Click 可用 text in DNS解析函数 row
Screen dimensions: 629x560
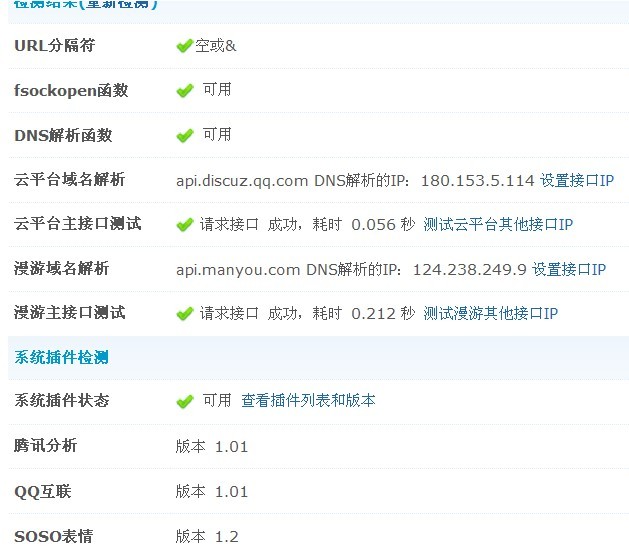(217, 135)
